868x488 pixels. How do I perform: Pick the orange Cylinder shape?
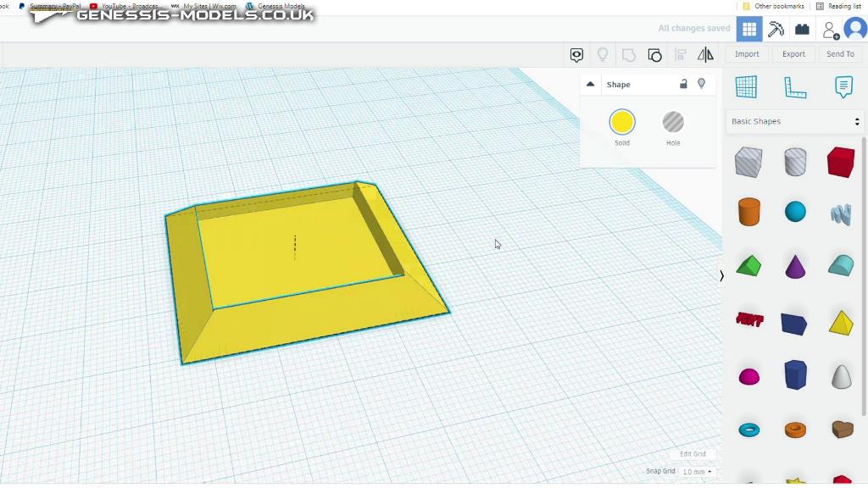[749, 211]
